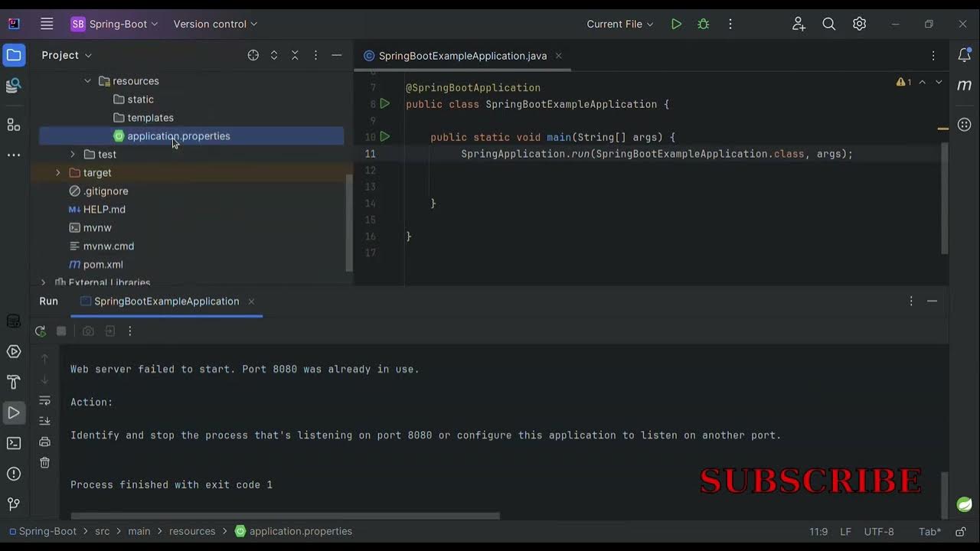Open more actions in Run toolbar
980x551 pixels.
pyautogui.click(x=130, y=331)
